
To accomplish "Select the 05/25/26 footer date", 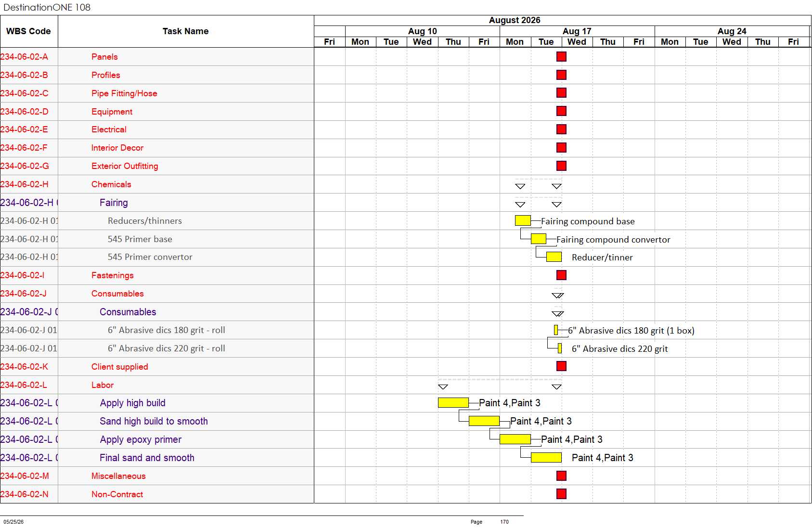I will 13,522.
